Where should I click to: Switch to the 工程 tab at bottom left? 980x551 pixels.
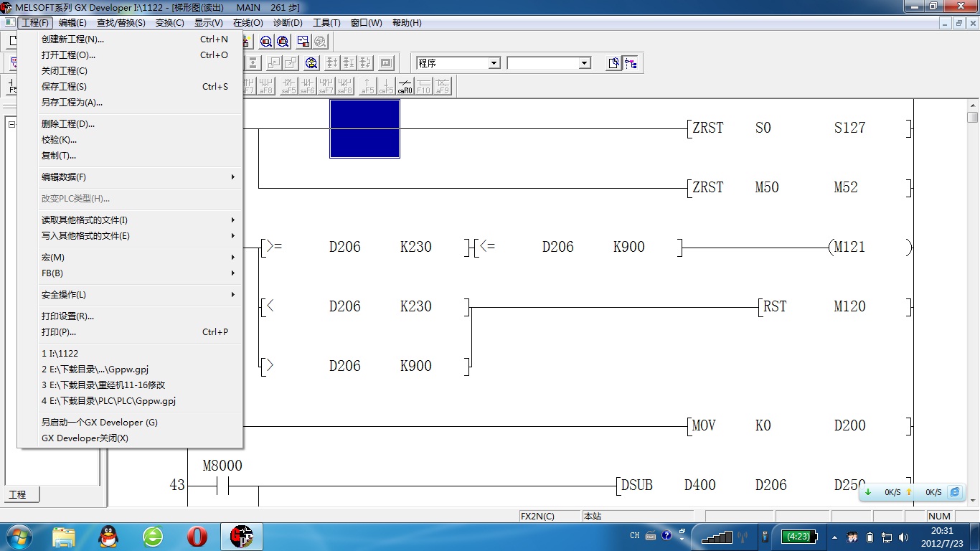pos(18,495)
